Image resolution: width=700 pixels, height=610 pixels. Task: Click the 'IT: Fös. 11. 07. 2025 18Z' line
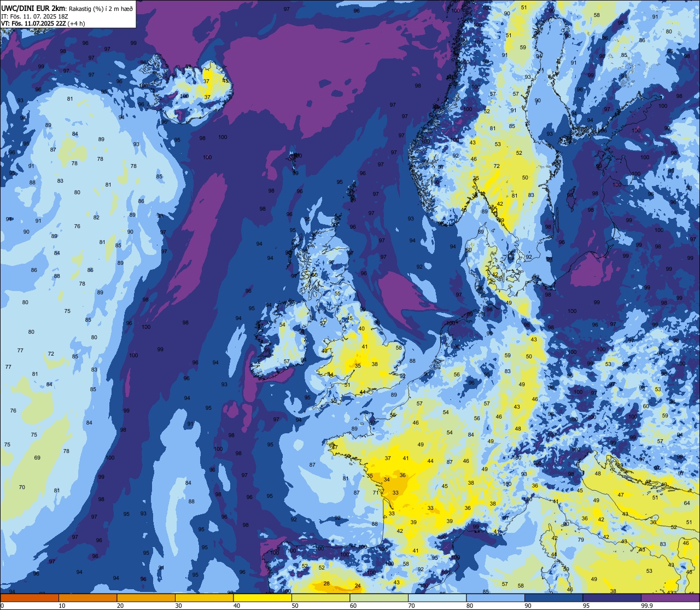pyautogui.click(x=34, y=16)
